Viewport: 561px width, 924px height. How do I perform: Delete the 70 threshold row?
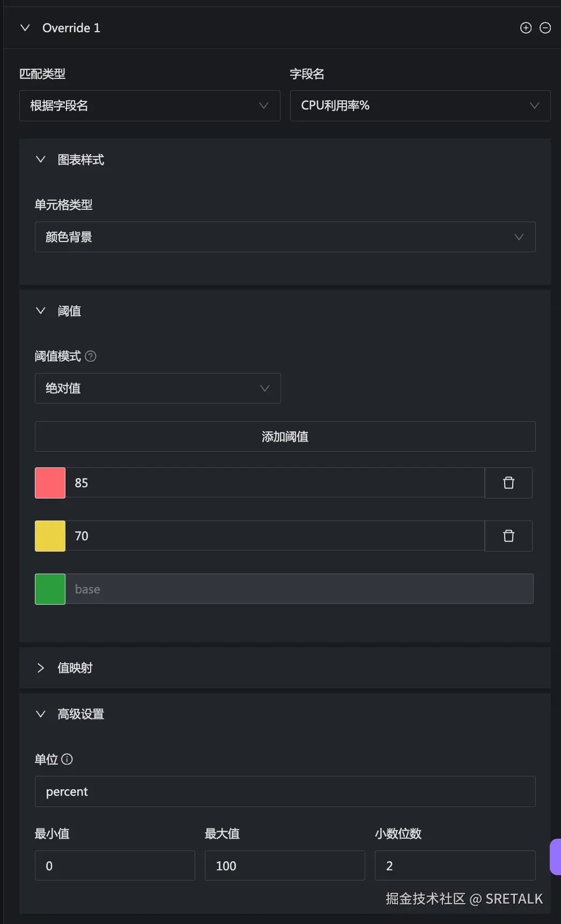pos(508,536)
